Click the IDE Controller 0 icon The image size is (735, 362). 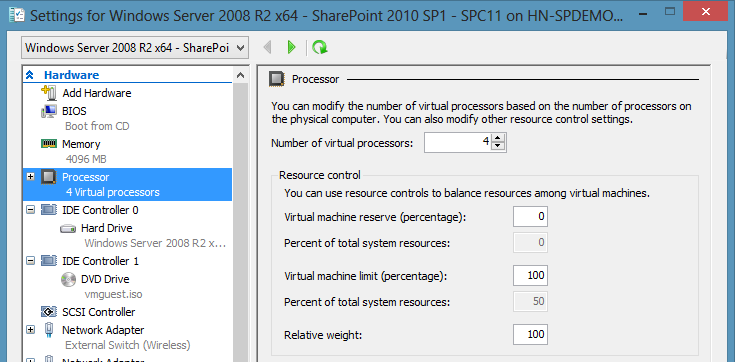49,210
